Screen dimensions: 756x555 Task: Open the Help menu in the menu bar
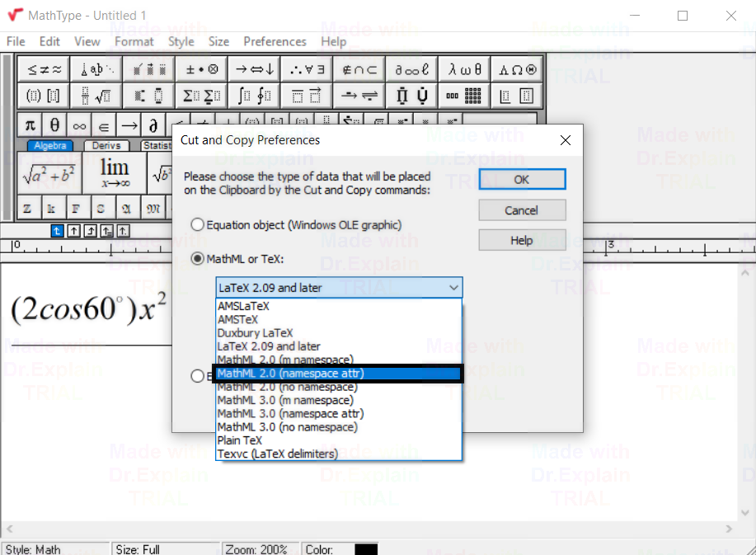334,41
